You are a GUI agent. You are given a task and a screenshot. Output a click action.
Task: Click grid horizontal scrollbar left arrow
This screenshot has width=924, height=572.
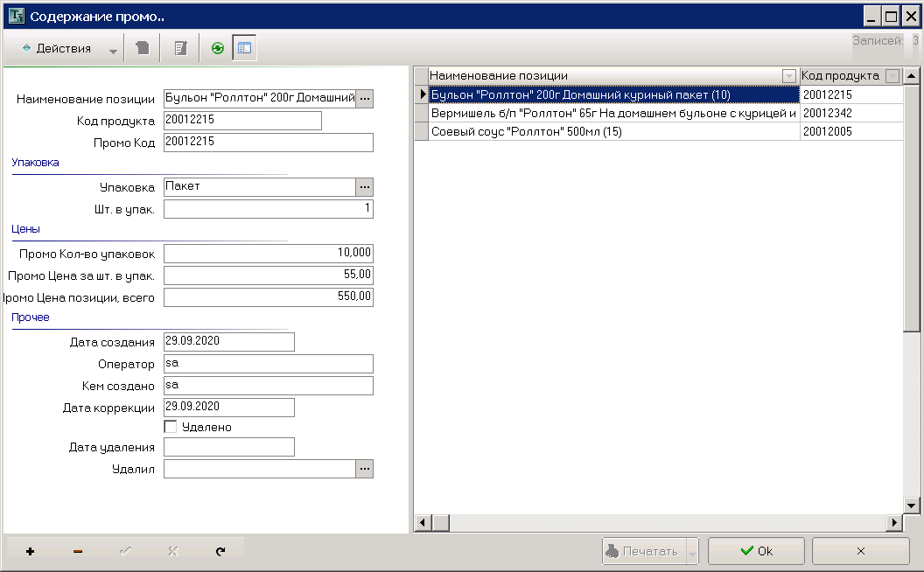pos(423,522)
